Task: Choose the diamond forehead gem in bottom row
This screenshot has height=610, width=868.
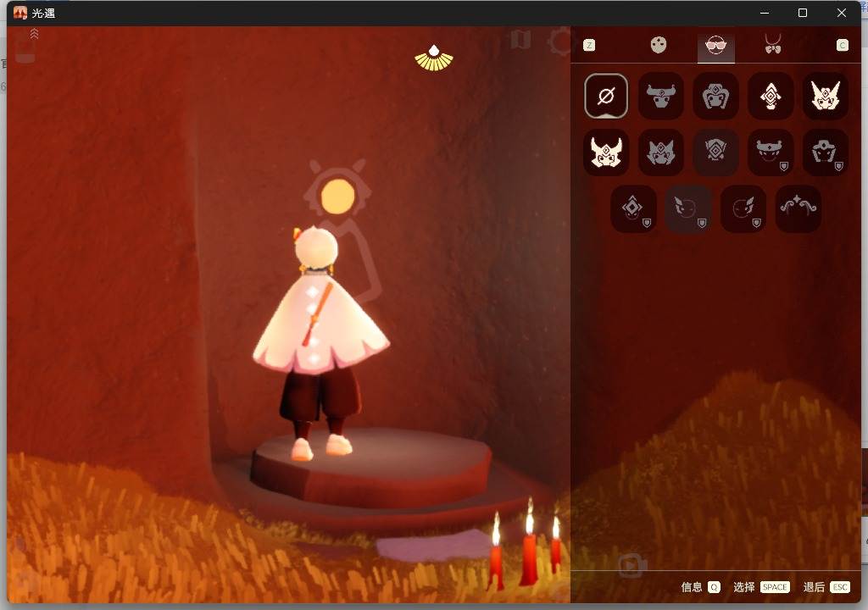Action: point(633,208)
